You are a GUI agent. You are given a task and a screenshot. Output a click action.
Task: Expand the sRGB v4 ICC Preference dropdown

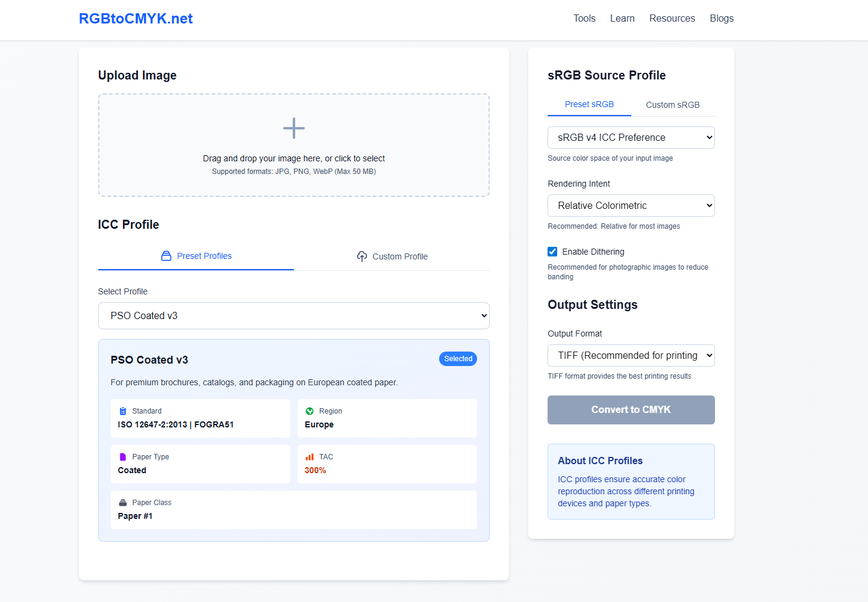pos(631,138)
